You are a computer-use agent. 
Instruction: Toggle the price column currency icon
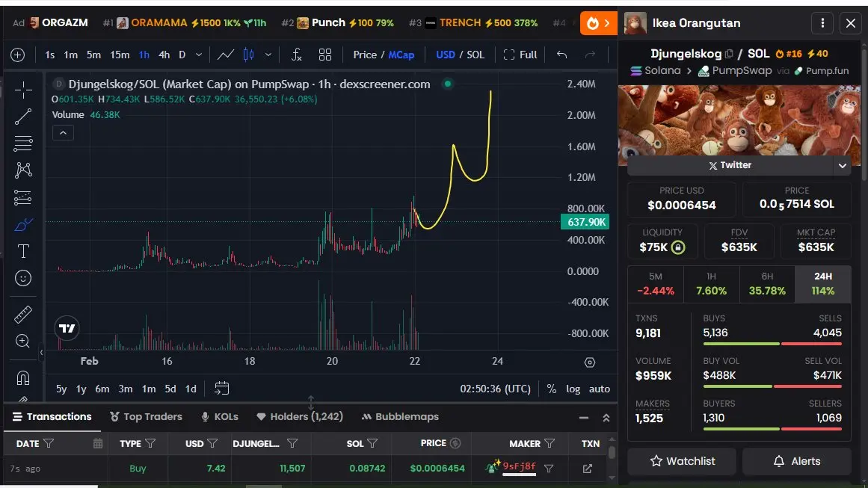(455, 443)
